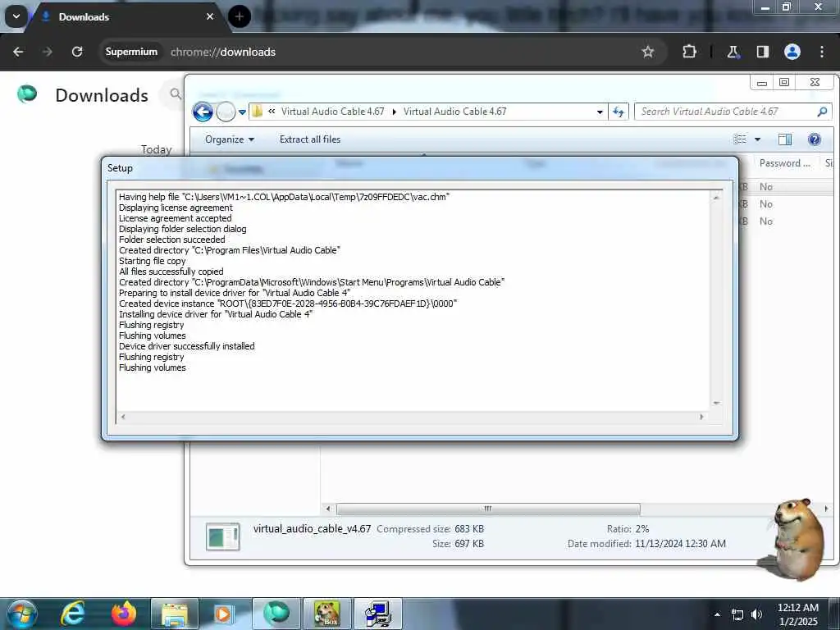This screenshot has height=630, width=840.
Task: Click the Explorer forward button
Action: tap(226, 112)
